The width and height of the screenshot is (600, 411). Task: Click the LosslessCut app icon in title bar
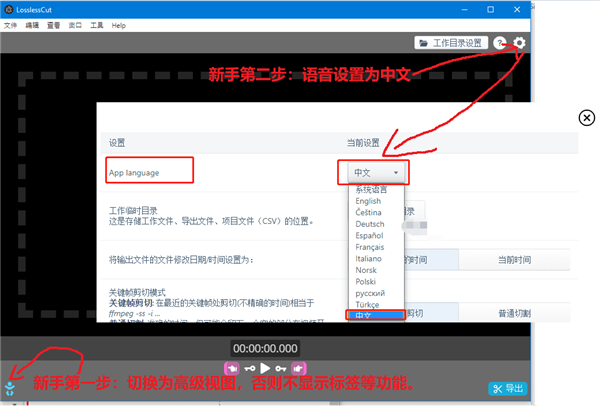[8, 10]
